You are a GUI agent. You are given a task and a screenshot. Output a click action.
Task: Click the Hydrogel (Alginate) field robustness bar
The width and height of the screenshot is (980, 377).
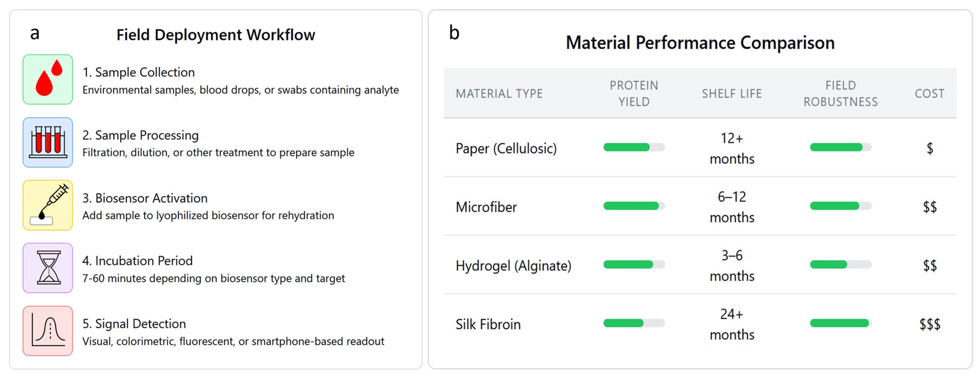click(840, 264)
